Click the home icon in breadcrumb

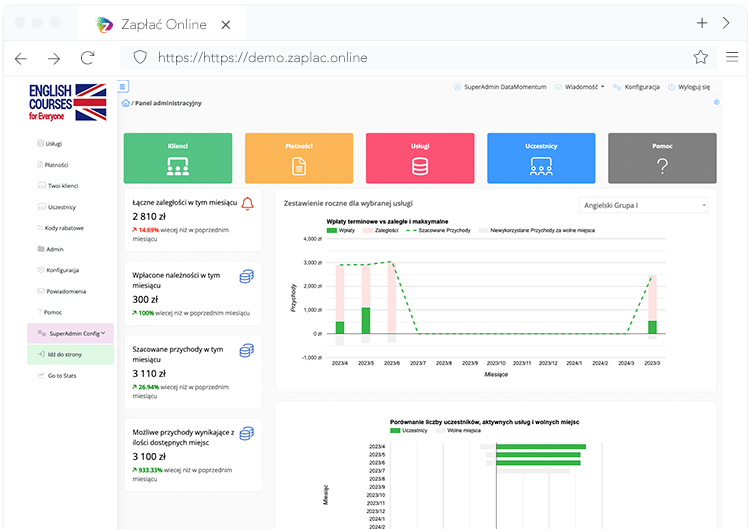(126, 103)
